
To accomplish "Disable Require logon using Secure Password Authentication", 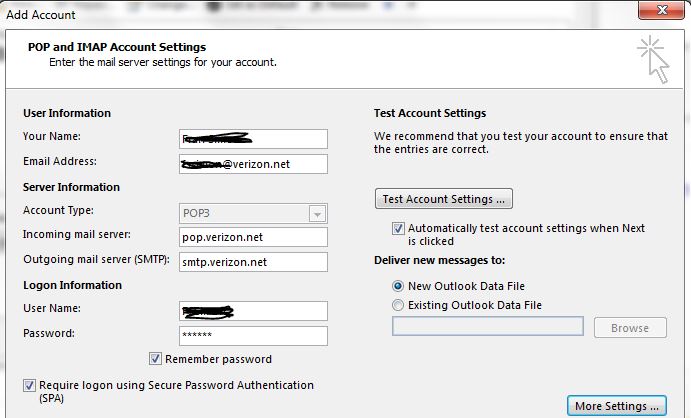I will click(28, 385).
